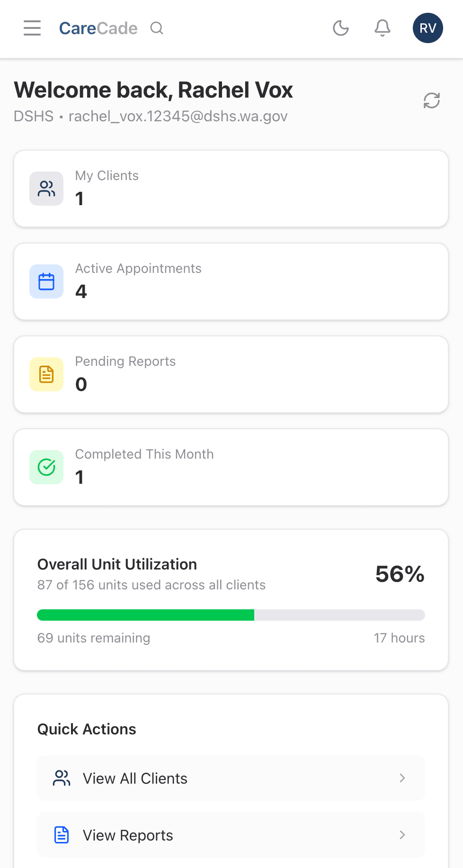Click the Overall Unit Utilization progress bar

pos(231,615)
